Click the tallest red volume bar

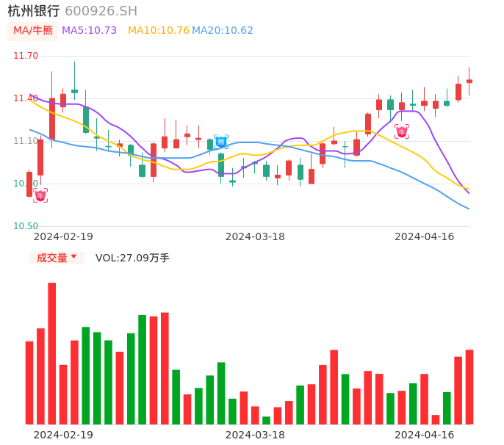(x=52, y=353)
